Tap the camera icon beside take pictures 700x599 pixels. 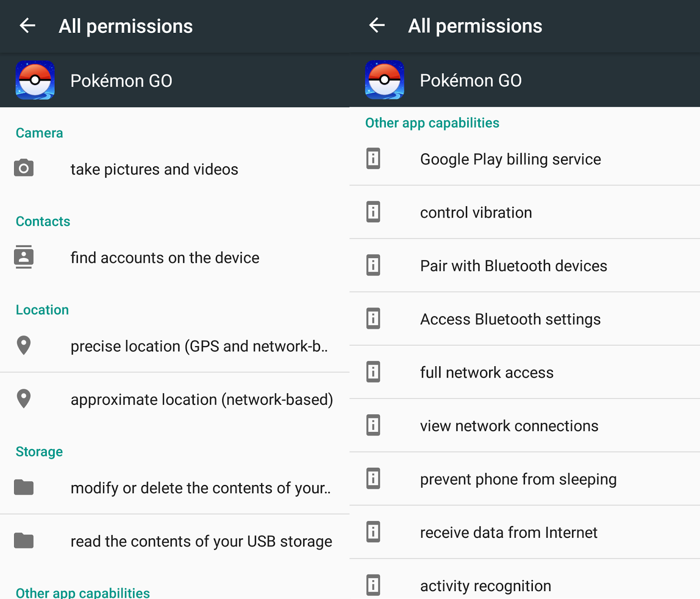point(24,168)
